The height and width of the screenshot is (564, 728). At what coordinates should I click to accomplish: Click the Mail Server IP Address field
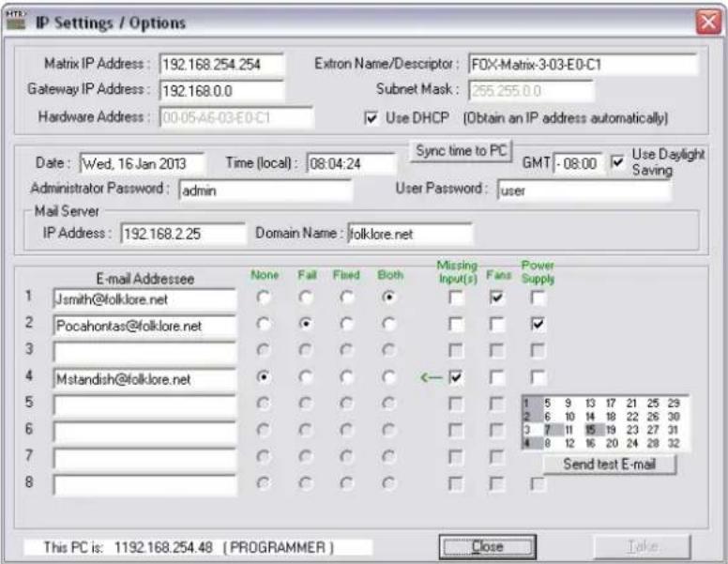coord(183,234)
